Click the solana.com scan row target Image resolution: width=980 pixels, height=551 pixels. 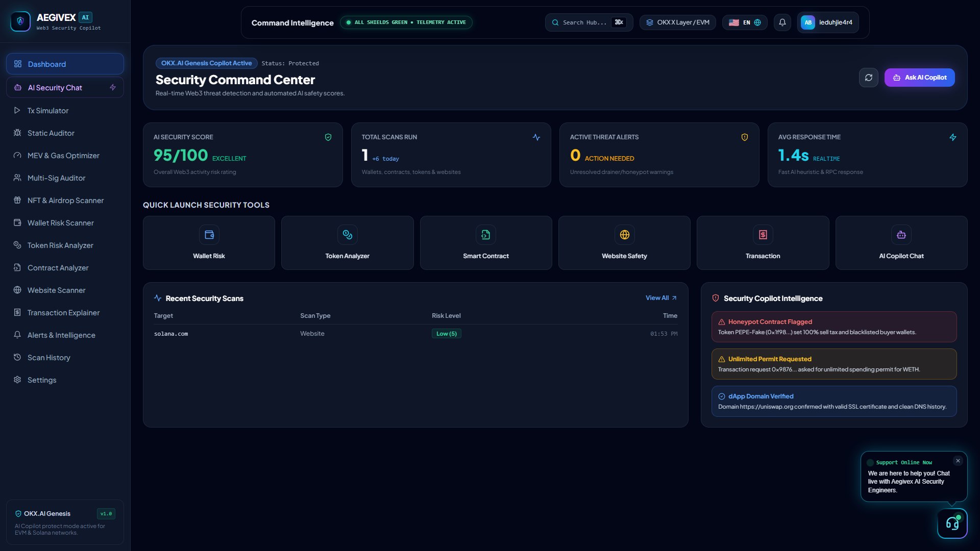tap(171, 334)
